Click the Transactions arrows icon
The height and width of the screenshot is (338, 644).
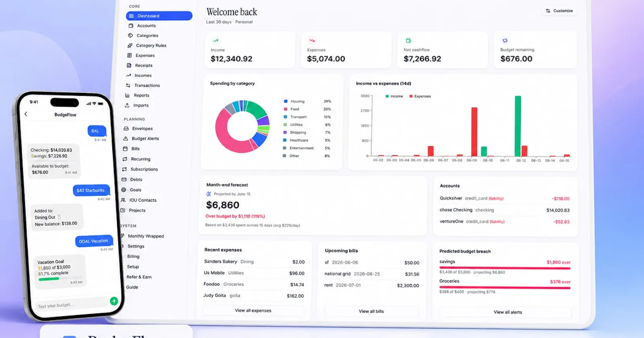tap(128, 85)
